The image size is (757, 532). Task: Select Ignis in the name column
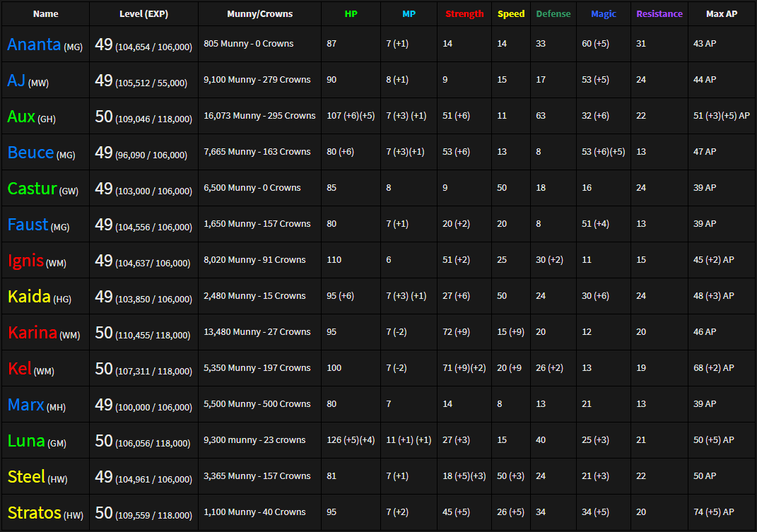[x=25, y=261]
